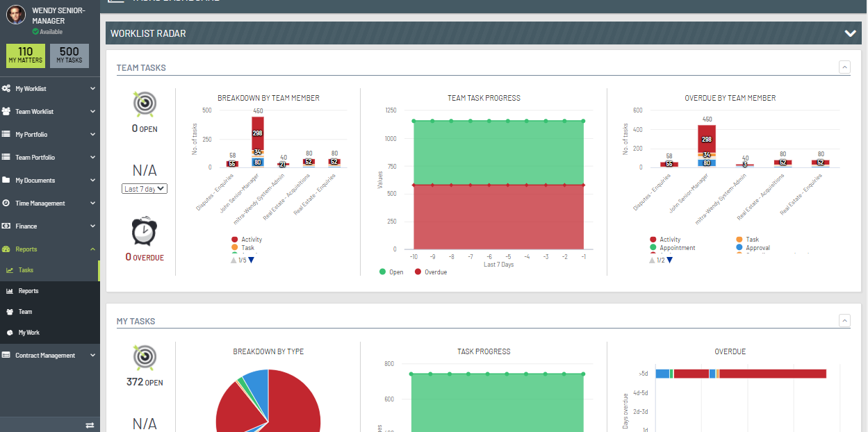The width and height of the screenshot is (868, 432).
Task: Click the Finance money icon
Action: tap(6, 226)
